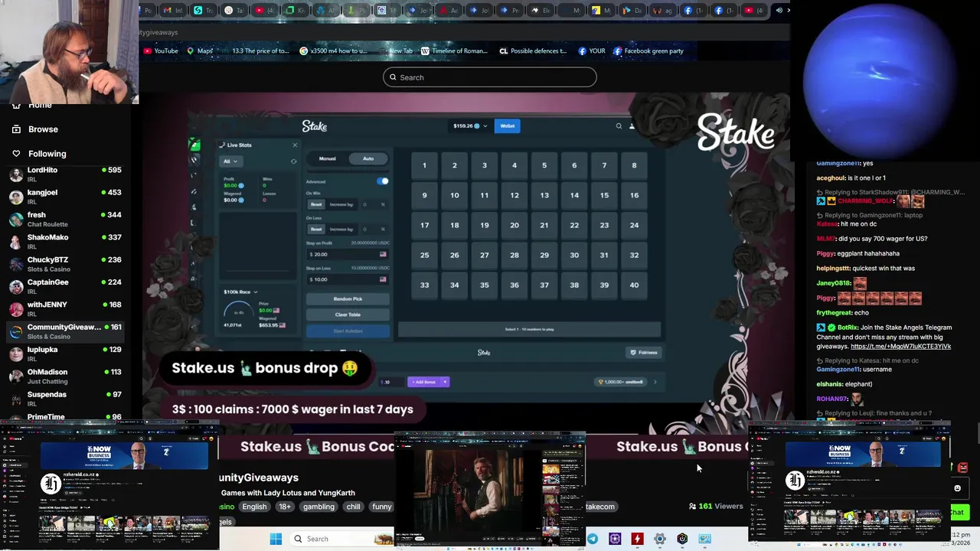
Task: Clear the On Win increase value X
Action: click(383, 204)
